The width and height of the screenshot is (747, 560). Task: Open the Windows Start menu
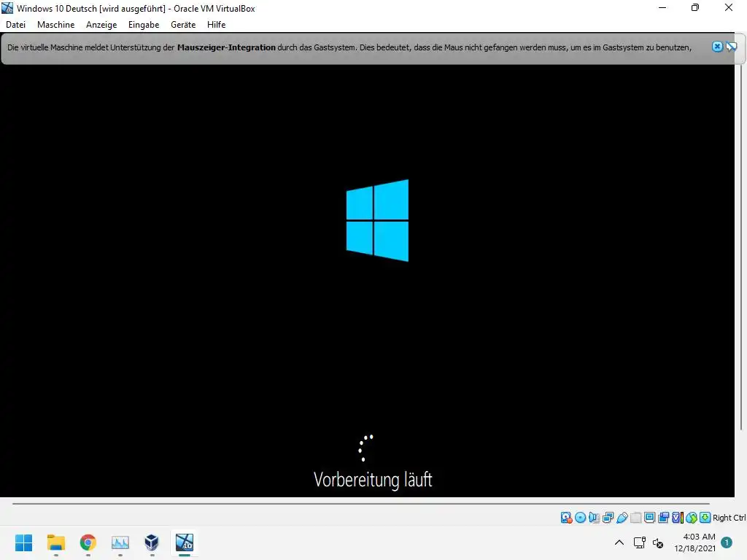(24, 542)
